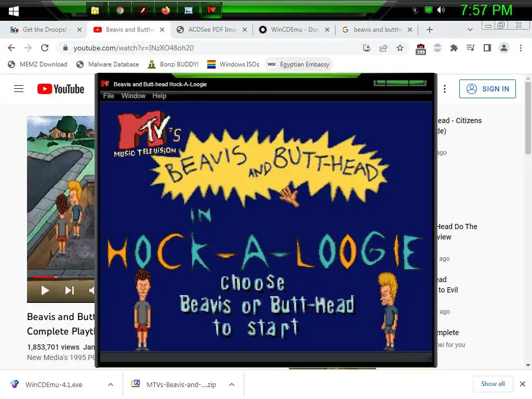This screenshot has height=399, width=532.
Task: Click the youtube.com address bar
Action: pos(210,48)
